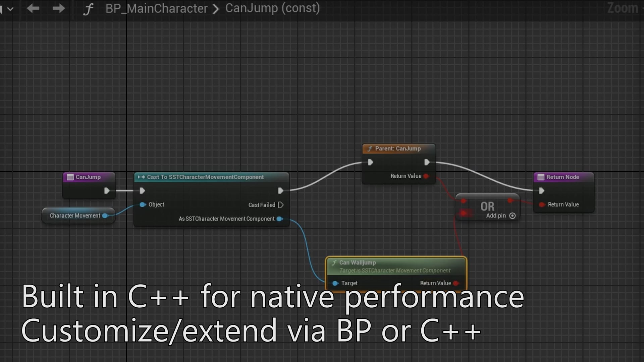Select the Cast To SSTCharacterMovementComponent header
The height and width of the screenshot is (362, 644).
[205, 177]
